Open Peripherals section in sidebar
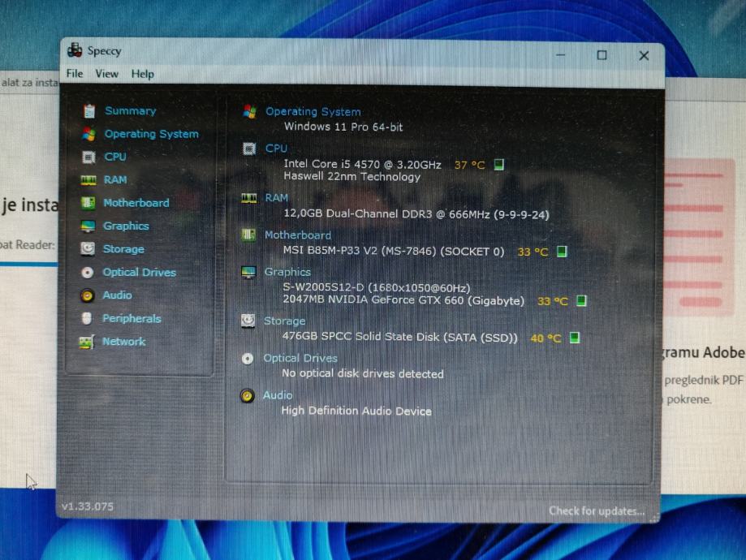 click(132, 318)
